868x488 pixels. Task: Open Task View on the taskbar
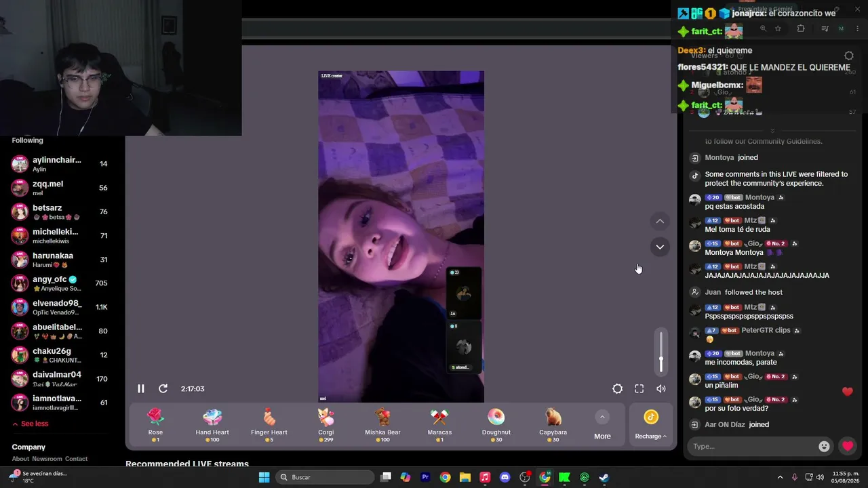(386, 477)
